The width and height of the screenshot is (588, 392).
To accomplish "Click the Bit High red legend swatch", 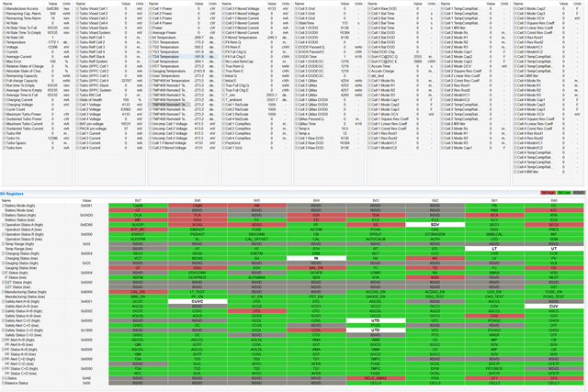I will [548, 193].
